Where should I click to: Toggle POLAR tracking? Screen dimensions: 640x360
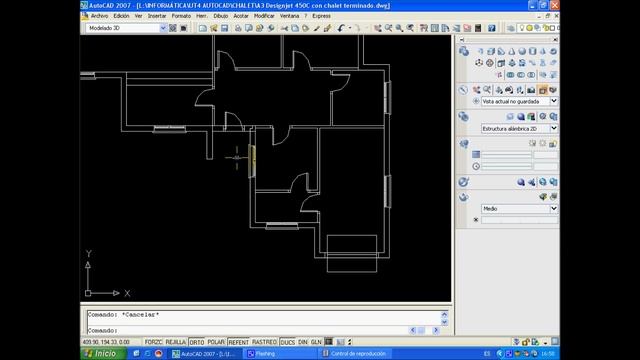[x=216, y=342]
